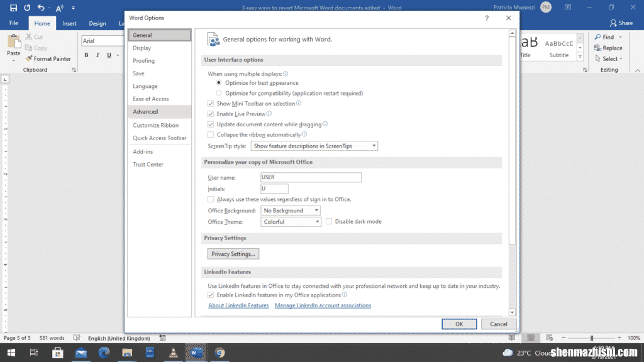Check Always use these values regardless of sign in
This screenshot has height=362, width=644.
(x=211, y=199)
